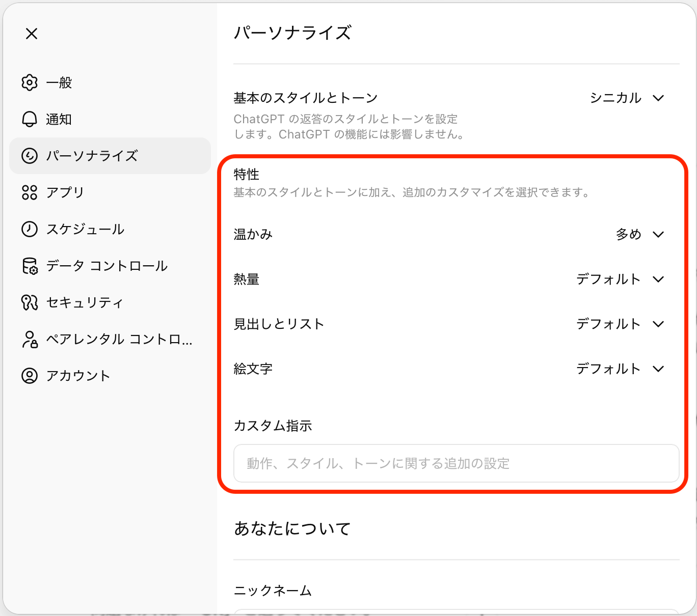697x616 pixels.
Task: Click the bell icon for 通知
Action: coord(30,119)
